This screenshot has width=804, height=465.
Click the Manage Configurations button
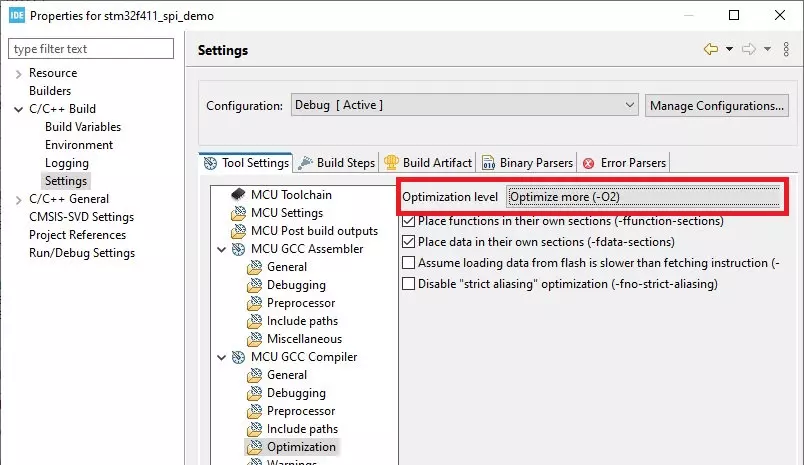pos(716,105)
